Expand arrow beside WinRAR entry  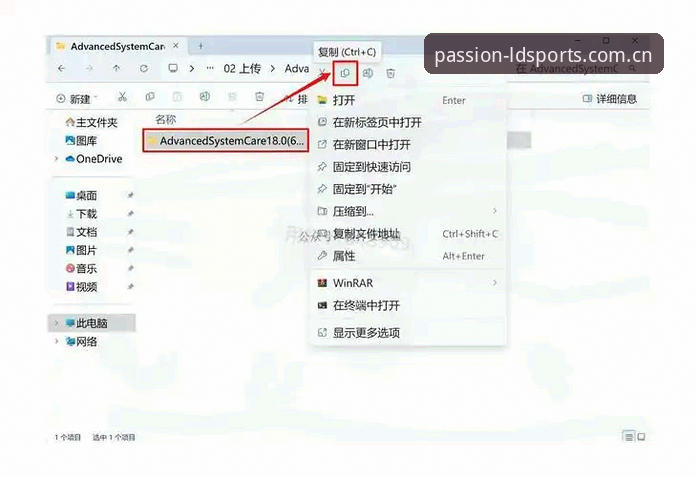494,283
